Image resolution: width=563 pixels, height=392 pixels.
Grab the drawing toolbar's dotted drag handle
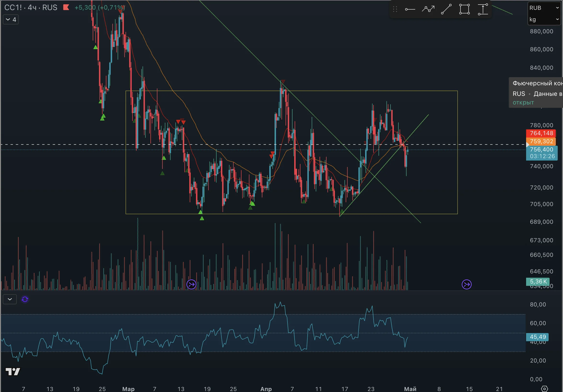(395, 9)
